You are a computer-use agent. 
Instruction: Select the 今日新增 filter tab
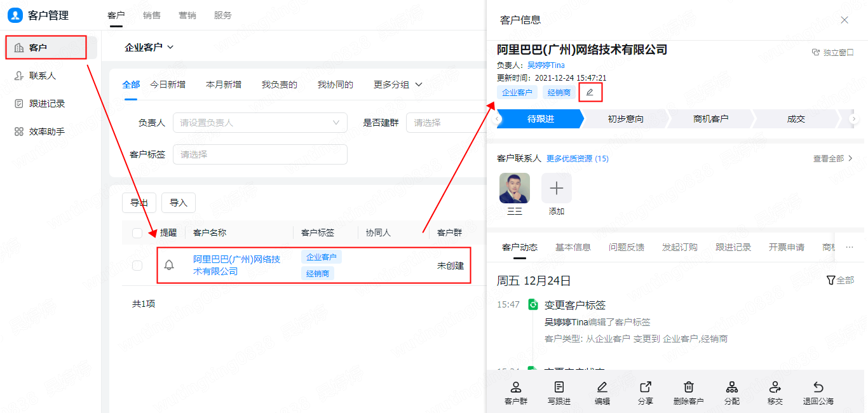pyautogui.click(x=168, y=85)
